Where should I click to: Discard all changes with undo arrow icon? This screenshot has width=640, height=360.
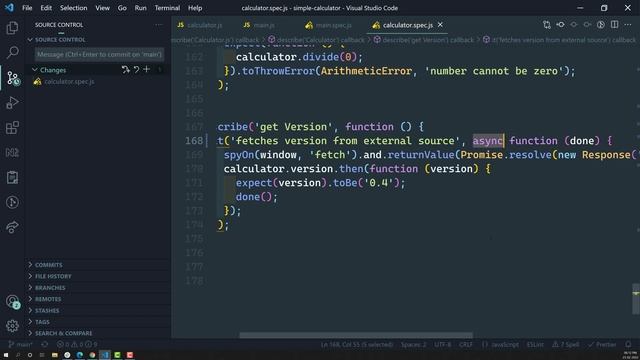pyautogui.click(x=136, y=70)
